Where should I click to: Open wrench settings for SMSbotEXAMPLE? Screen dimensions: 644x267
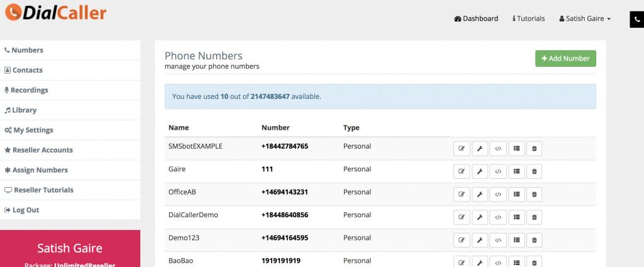480,149
